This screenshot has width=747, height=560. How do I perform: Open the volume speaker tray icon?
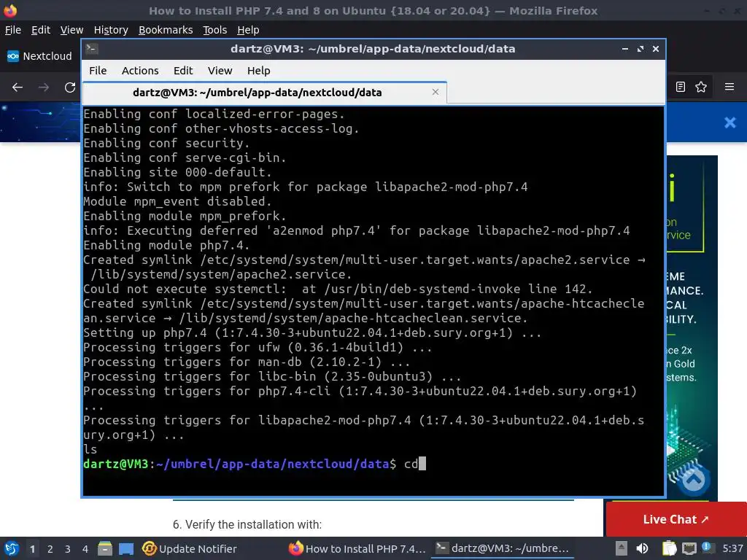click(642, 548)
